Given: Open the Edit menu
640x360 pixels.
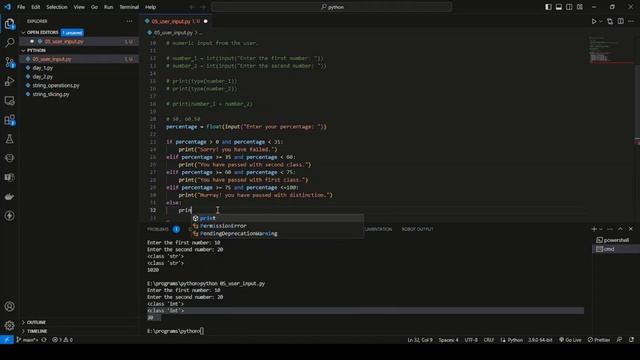Looking at the screenshot, I should 36,7.
